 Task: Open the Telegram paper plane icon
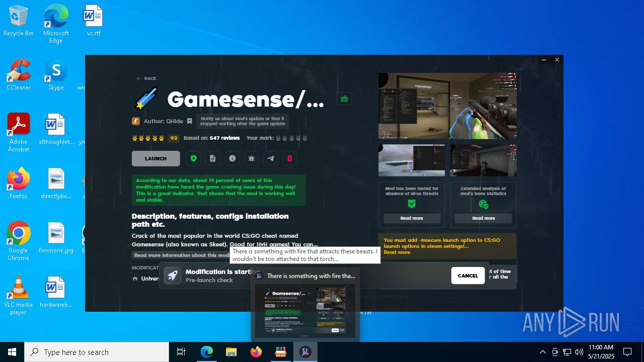tap(270, 158)
